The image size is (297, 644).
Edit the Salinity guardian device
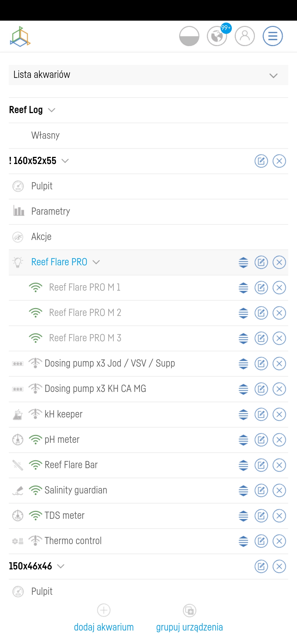[x=261, y=490]
